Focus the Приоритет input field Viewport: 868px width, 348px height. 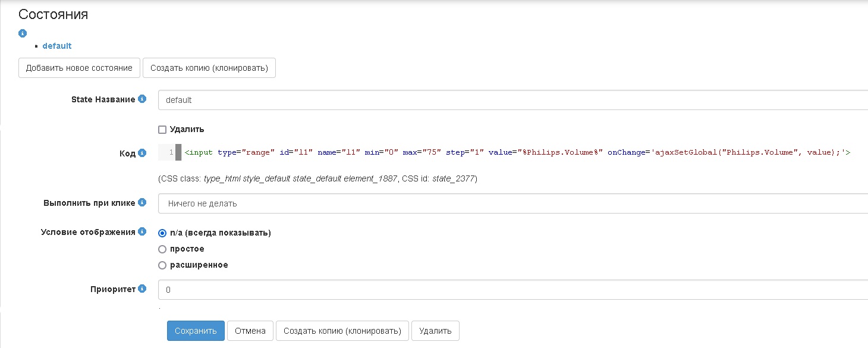pyautogui.click(x=511, y=290)
